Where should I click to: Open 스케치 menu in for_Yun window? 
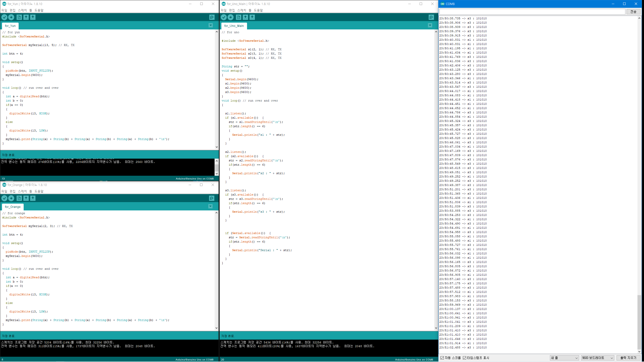pos(22,10)
